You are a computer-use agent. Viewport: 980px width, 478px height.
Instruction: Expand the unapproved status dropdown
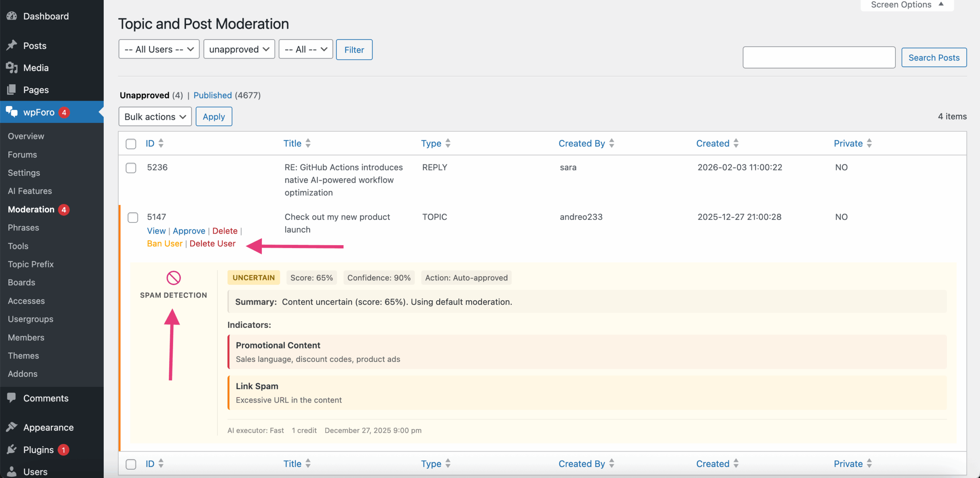click(239, 49)
